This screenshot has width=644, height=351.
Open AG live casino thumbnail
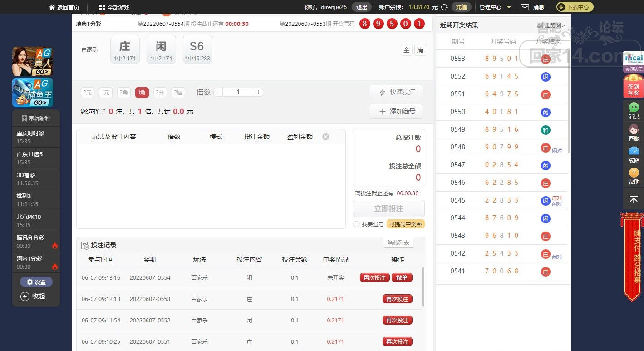pyautogui.click(x=32, y=61)
